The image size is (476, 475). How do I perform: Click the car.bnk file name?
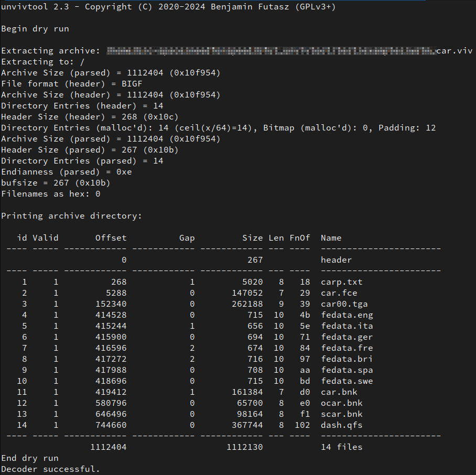pos(339,392)
